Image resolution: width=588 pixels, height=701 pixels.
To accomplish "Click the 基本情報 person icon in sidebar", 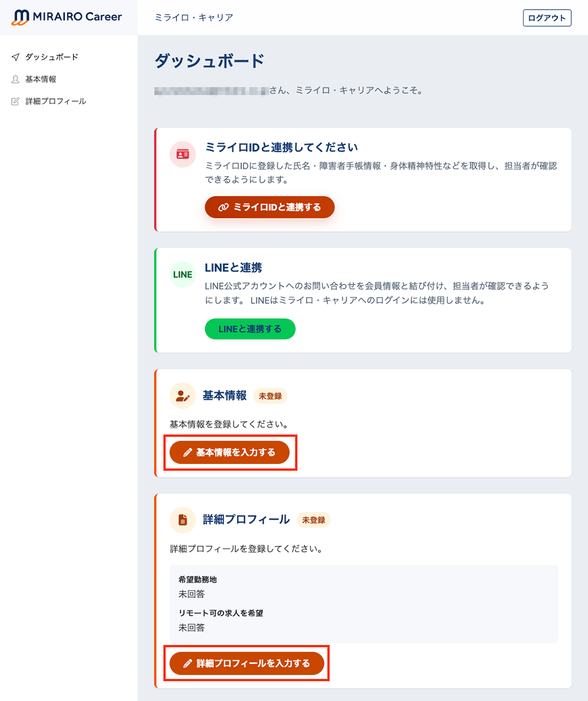I will [15, 79].
